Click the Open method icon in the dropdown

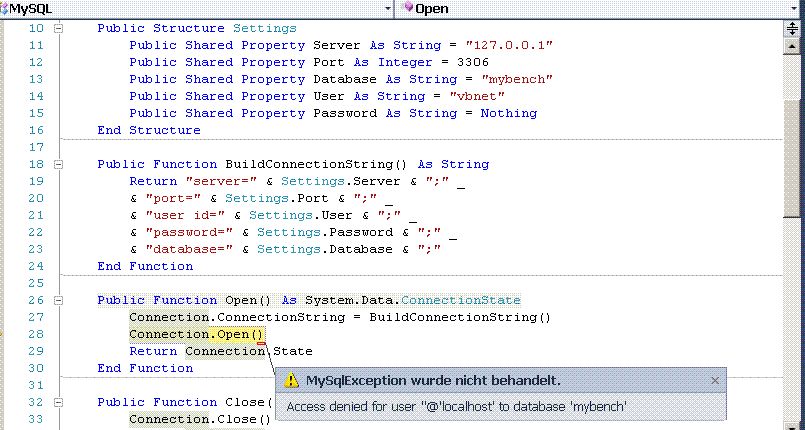(x=408, y=7)
